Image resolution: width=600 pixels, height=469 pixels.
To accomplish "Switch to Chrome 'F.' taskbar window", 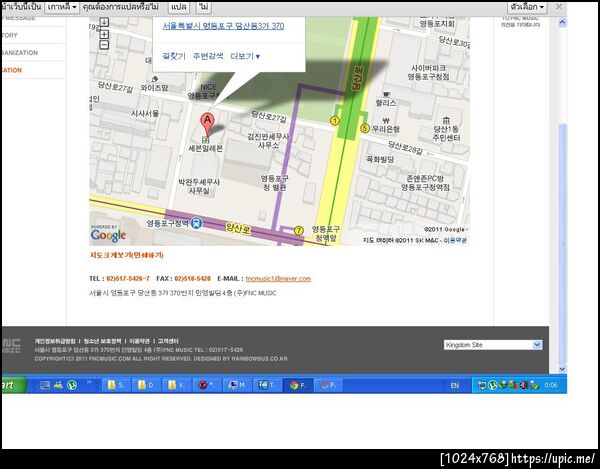I will [x=298, y=385].
